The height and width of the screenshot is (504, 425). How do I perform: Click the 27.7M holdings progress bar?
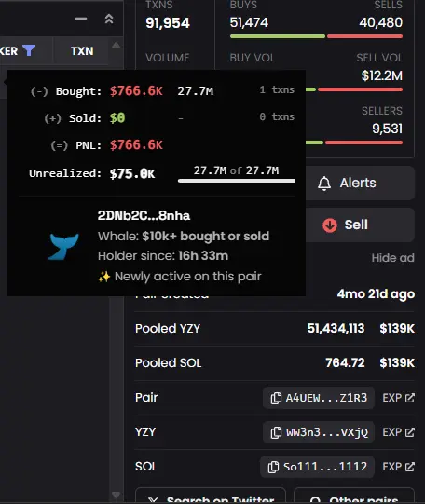[x=237, y=181]
